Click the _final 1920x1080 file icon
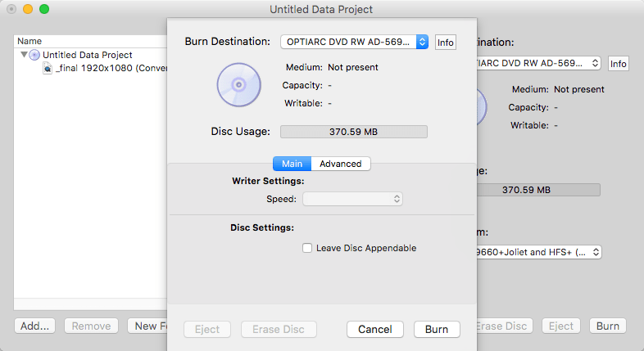644x351 pixels. [x=48, y=68]
